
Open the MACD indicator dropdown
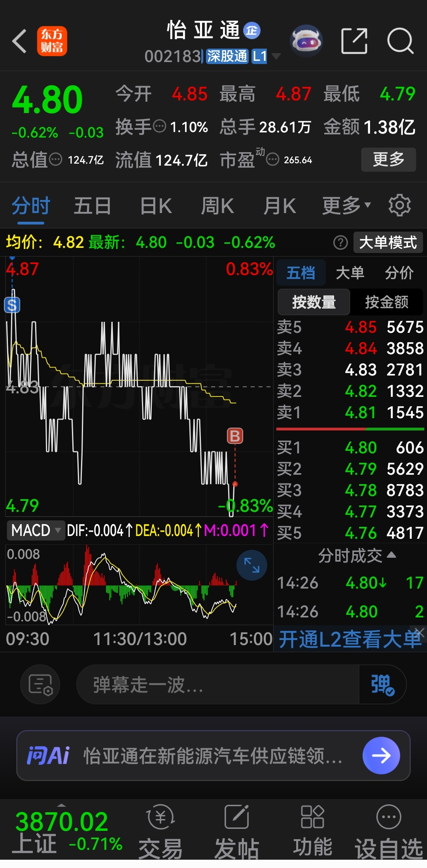point(36,530)
